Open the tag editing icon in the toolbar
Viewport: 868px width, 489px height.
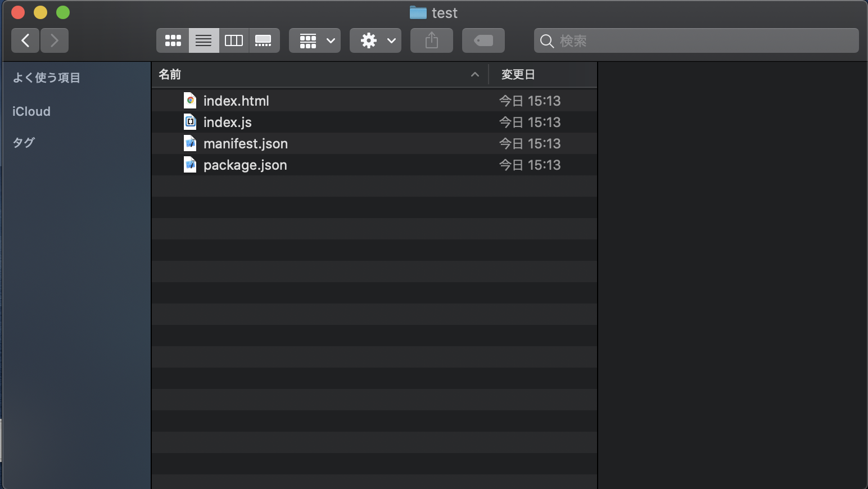[483, 40]
